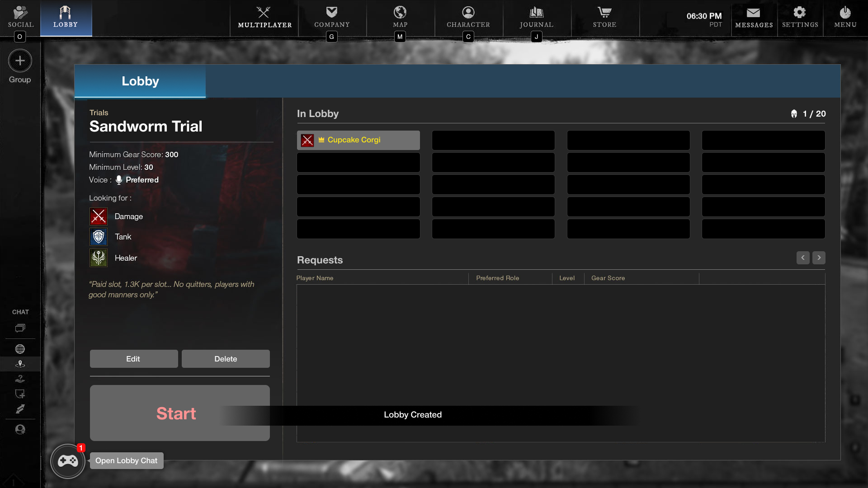Click the gamepad lobby chat icon
Image resolution: width=868 pixels, height=488 pixels.
68,461
